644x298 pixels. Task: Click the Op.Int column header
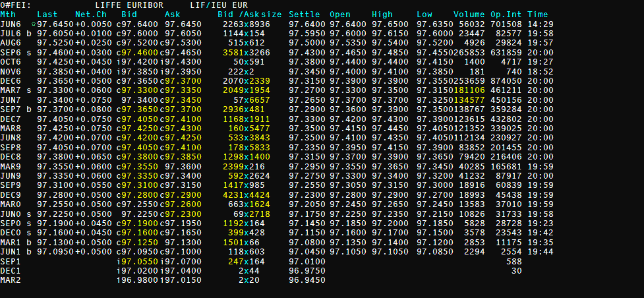click(x=506, y=15)
